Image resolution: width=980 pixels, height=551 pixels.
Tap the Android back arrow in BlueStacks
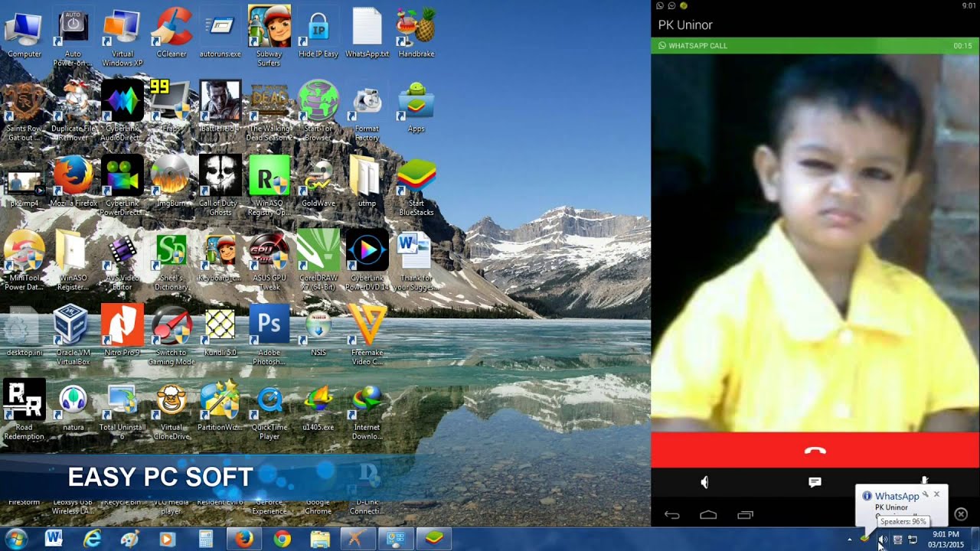[671, 515]
